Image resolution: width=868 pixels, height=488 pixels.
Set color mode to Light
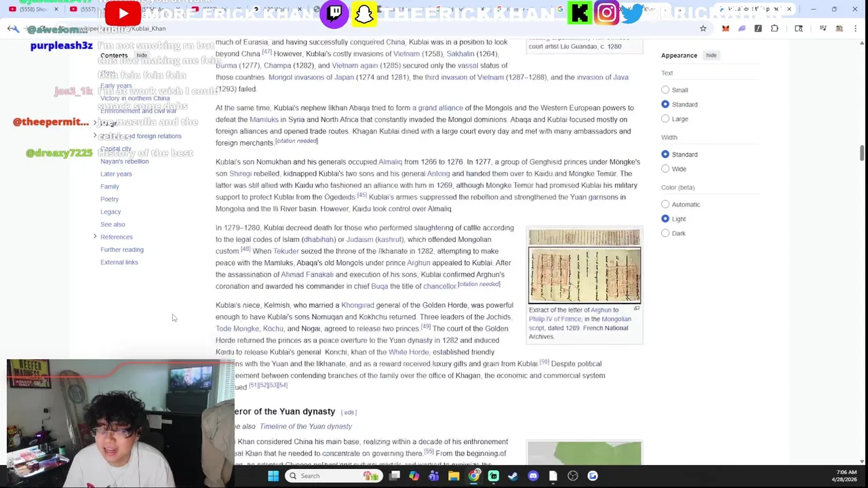(x=665, y=219)
